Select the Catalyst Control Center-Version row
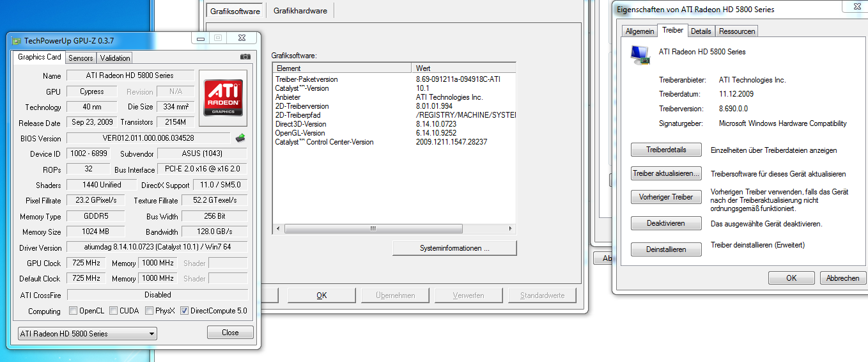Screen dimensions: 868x362 point(394,142)
